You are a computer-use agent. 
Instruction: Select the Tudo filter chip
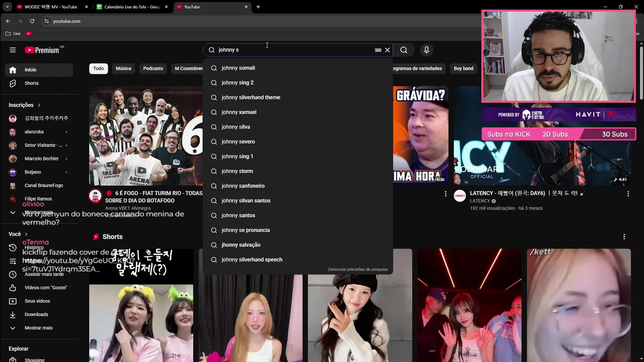pyautogui.click(x=99, y=68)
